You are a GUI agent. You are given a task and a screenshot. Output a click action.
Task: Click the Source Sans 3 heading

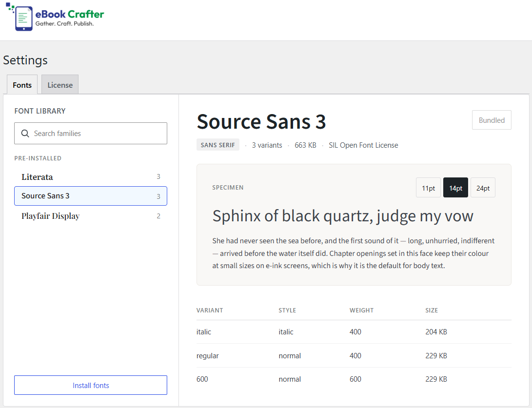[x=261, y=121]
